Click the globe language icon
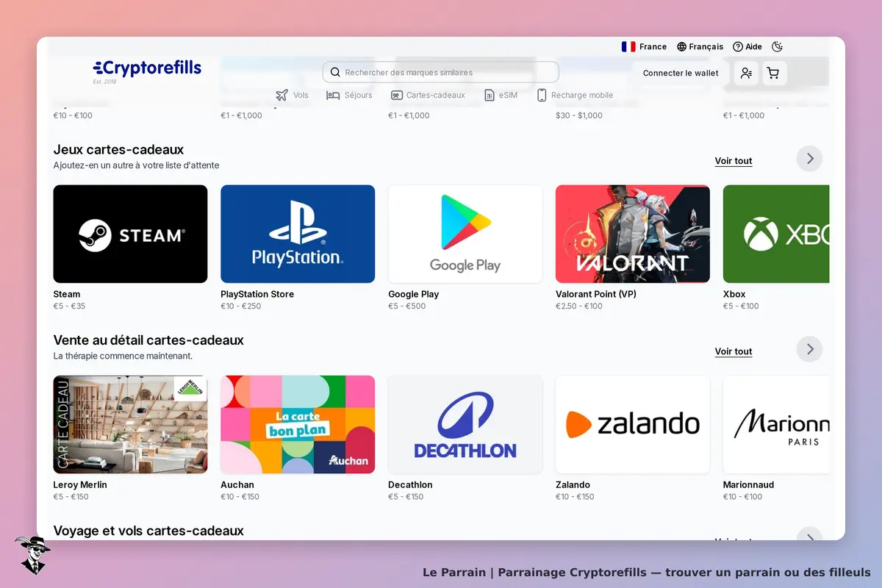Image resolution: width=882 pixels, height=588 pixels. (x=682, y=46)
